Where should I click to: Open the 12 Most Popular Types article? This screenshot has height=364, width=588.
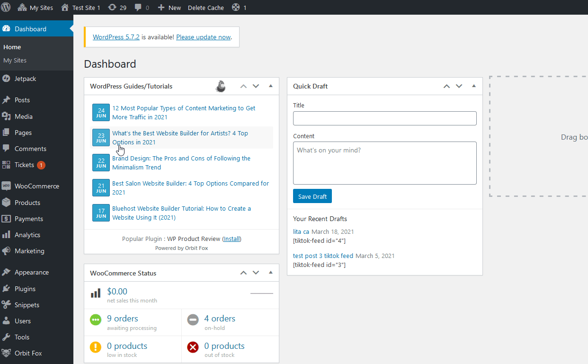(184, 113)
